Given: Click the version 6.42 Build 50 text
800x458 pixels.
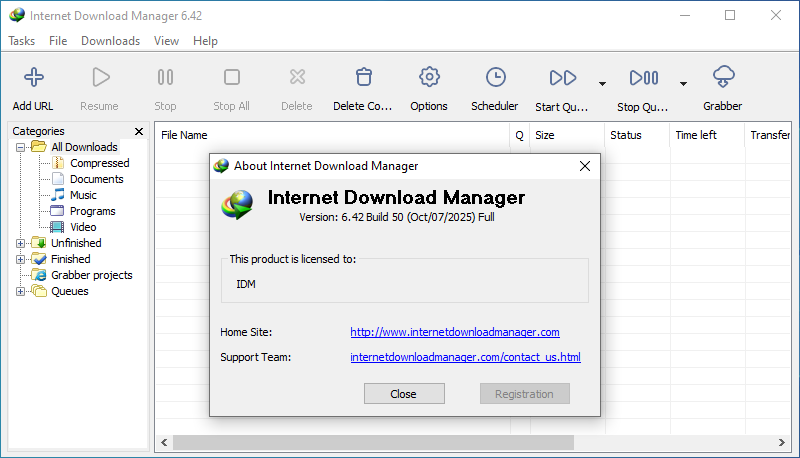Looking at the screenshot, I should click(x=397, y=217).
